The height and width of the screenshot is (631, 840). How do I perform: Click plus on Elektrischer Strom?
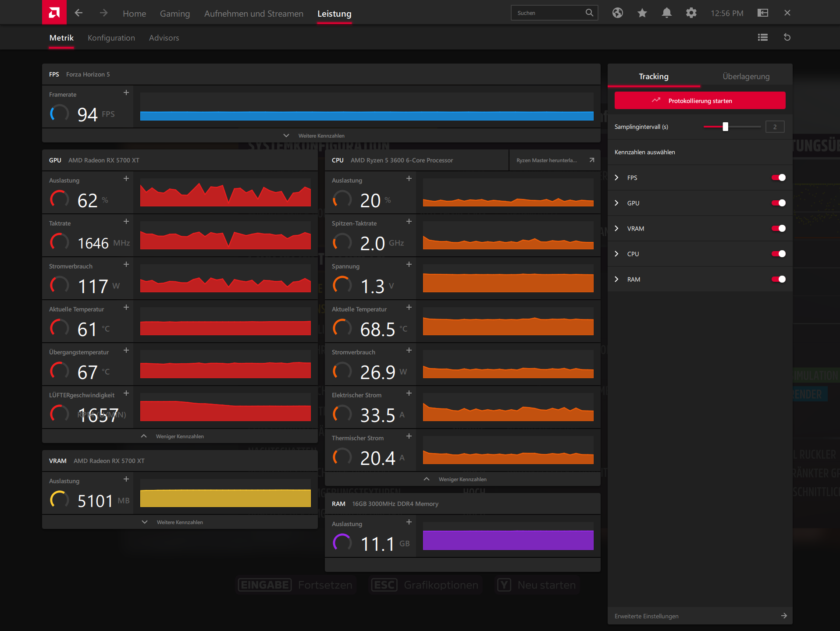tap(409, 393)
